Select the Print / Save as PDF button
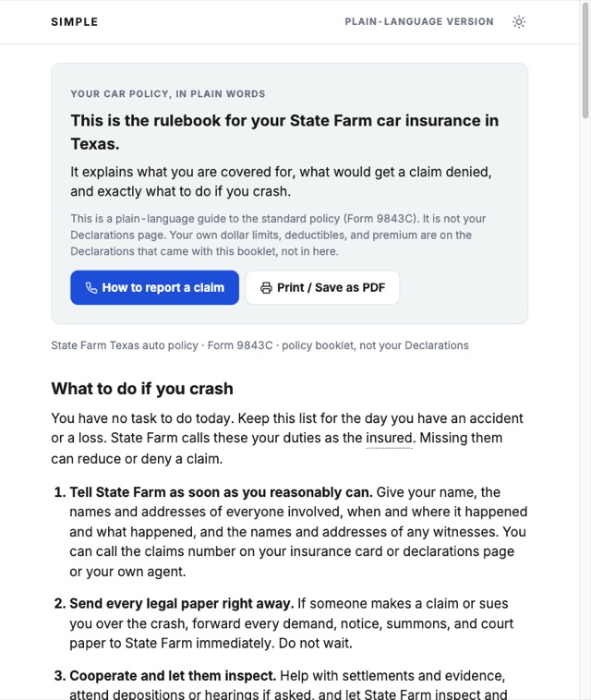Viewport: 591px width, 700px height. click(x=322, y=287)
